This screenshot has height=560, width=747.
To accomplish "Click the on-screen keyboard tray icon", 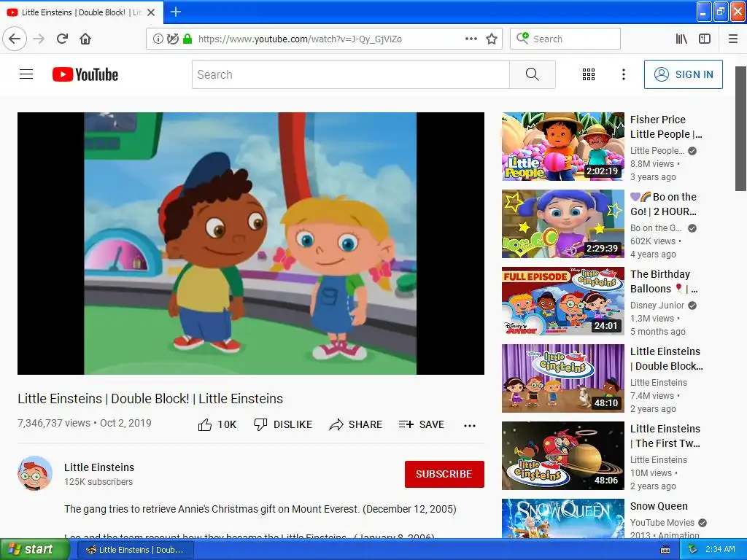I will [665, 550].
